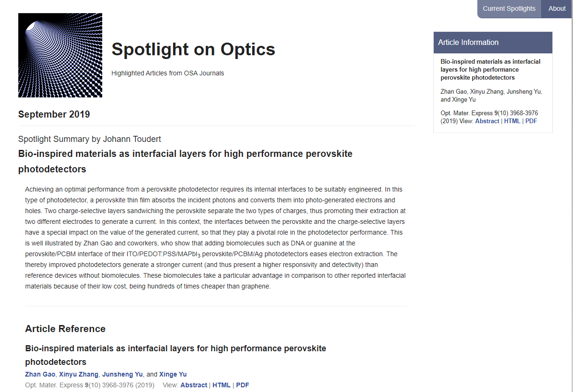Image resolution: width=573 pixels, height=392 pixels.
Task: Open Abstract link under Article Reference
Action: 194,385
